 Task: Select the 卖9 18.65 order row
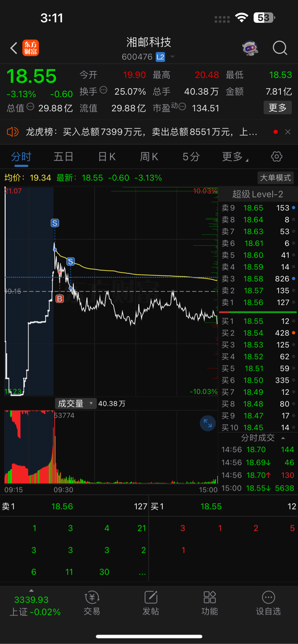(x=258, y=208)
